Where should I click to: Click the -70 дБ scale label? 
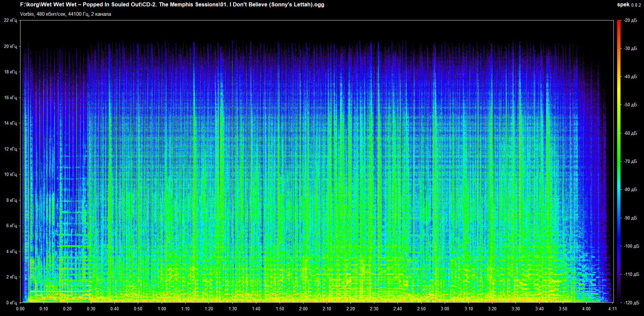click(630, 162)
